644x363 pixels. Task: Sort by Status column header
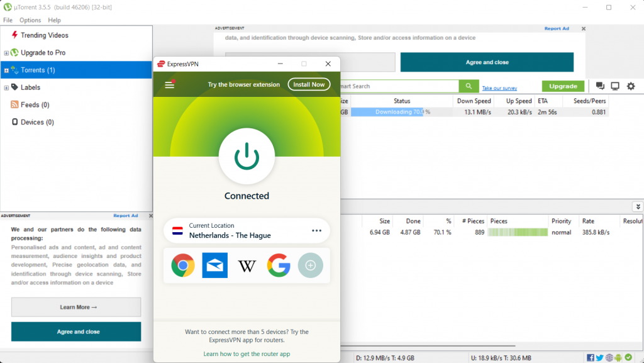402,101
